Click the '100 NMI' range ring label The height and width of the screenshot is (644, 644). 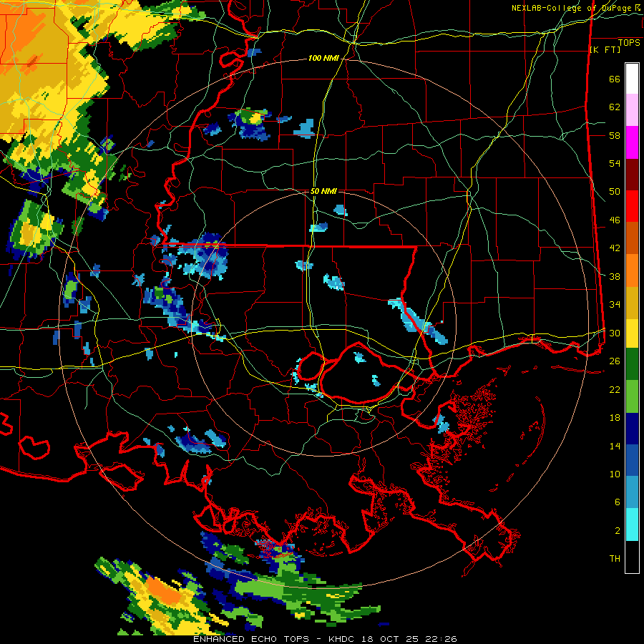point(323,59)
